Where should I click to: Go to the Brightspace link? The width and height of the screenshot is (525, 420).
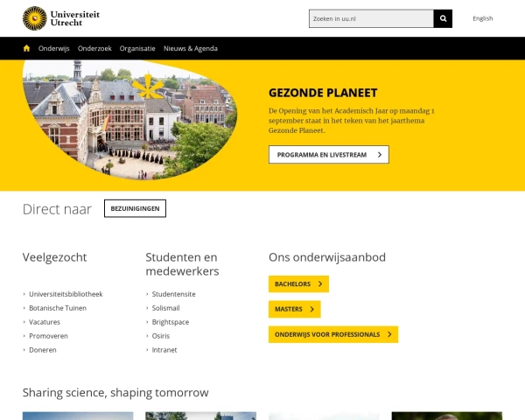tap(171, 322)
